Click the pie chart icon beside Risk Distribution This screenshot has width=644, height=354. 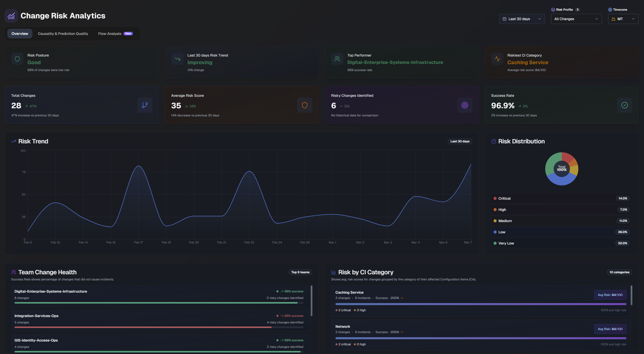tap(494, 141)
